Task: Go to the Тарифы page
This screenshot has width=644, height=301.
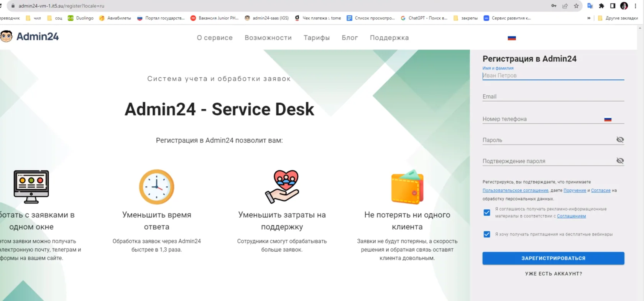Action: tap(317, 38)
